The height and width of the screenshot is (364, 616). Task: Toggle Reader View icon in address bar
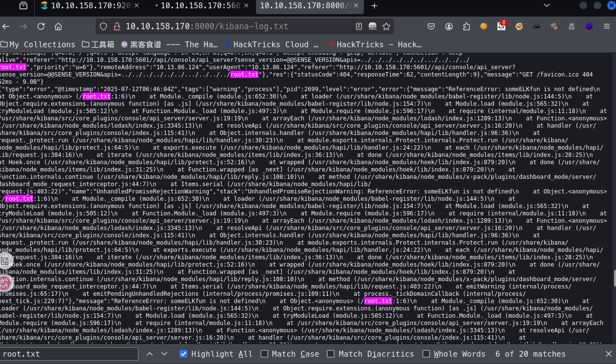359,26
